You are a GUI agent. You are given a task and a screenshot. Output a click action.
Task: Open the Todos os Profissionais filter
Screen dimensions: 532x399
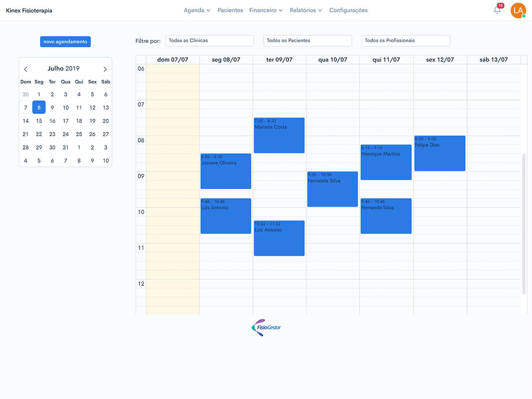(406, 41)
